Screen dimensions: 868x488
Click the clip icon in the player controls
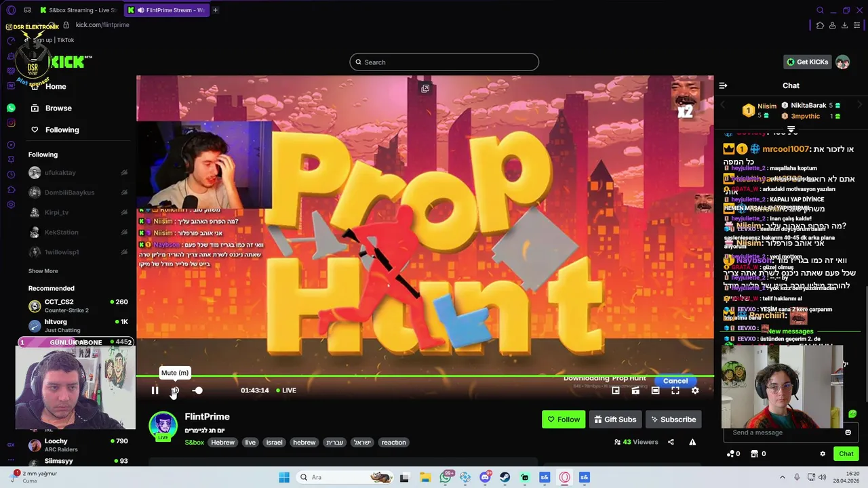[x=635, y=390]
